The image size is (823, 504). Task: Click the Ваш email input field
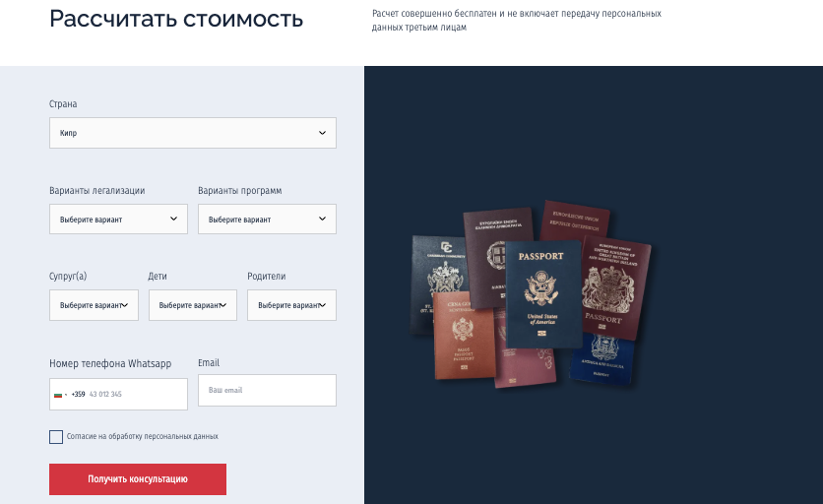click(x=267, y=390)
